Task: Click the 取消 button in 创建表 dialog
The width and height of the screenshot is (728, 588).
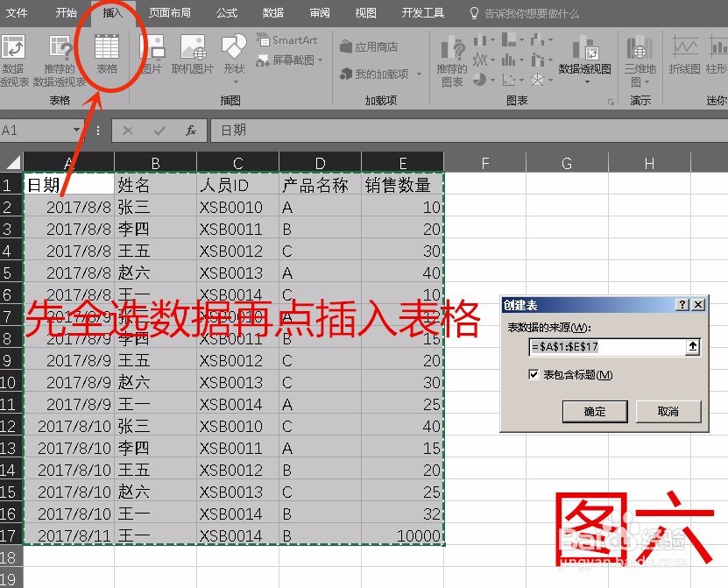Action: [669, 411]
